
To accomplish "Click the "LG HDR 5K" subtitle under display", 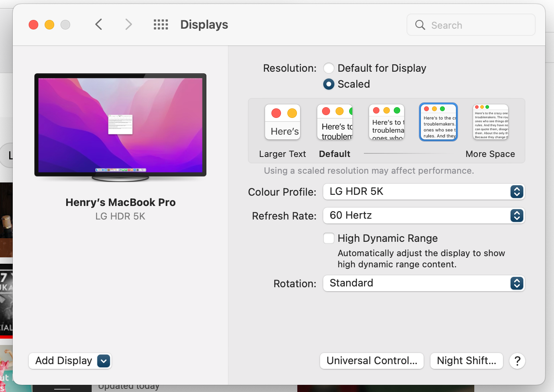I will [120, 216].
